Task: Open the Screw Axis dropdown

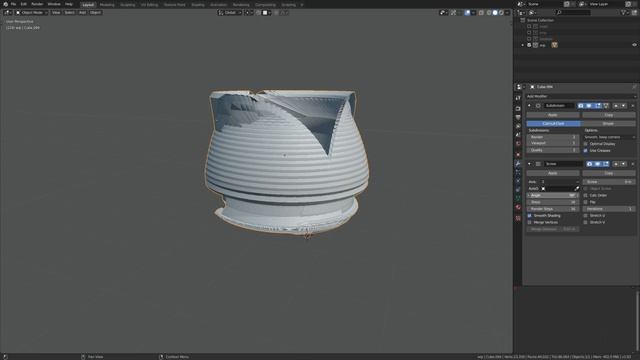Action: tap(559, 182)
